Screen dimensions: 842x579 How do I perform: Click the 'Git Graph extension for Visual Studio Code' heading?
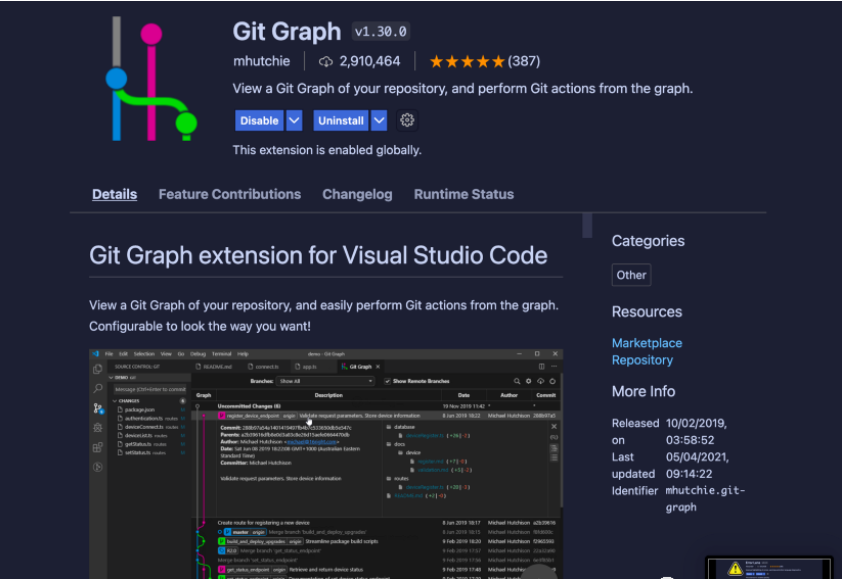318,255
